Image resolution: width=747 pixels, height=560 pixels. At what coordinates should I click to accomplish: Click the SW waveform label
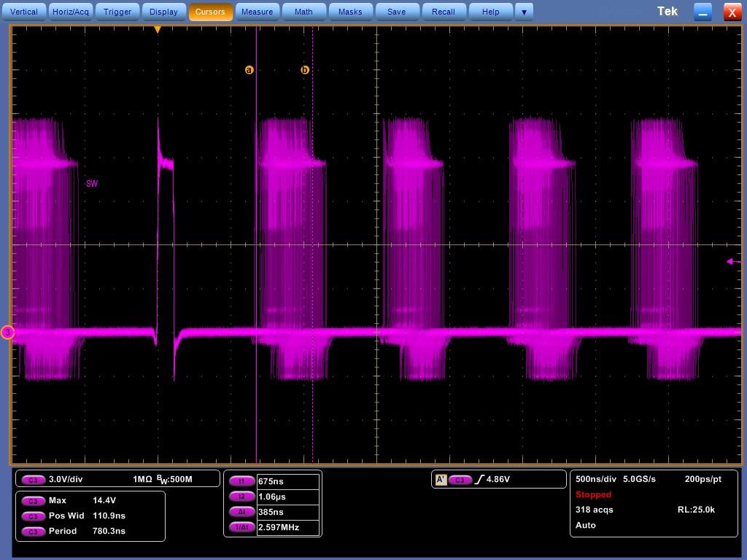(x=92, y=183)
